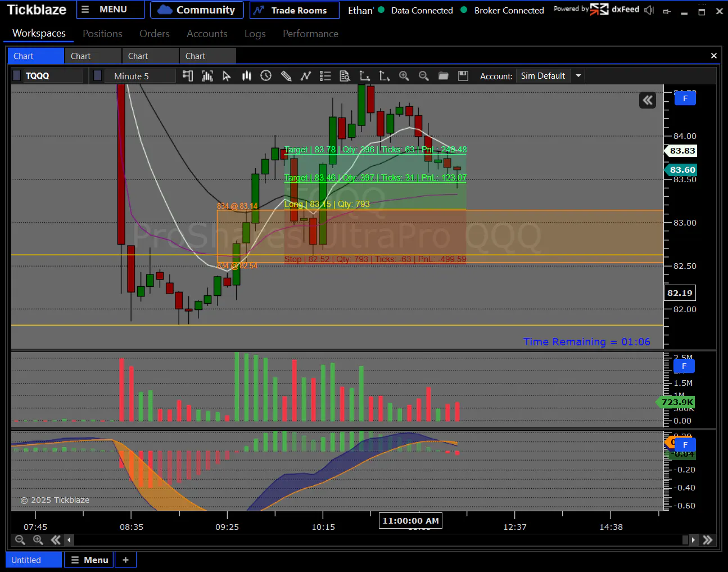This screenshot has width=728, height=572.
Task: Edit the TQQQ symbol field
Action: pos(53,76)
